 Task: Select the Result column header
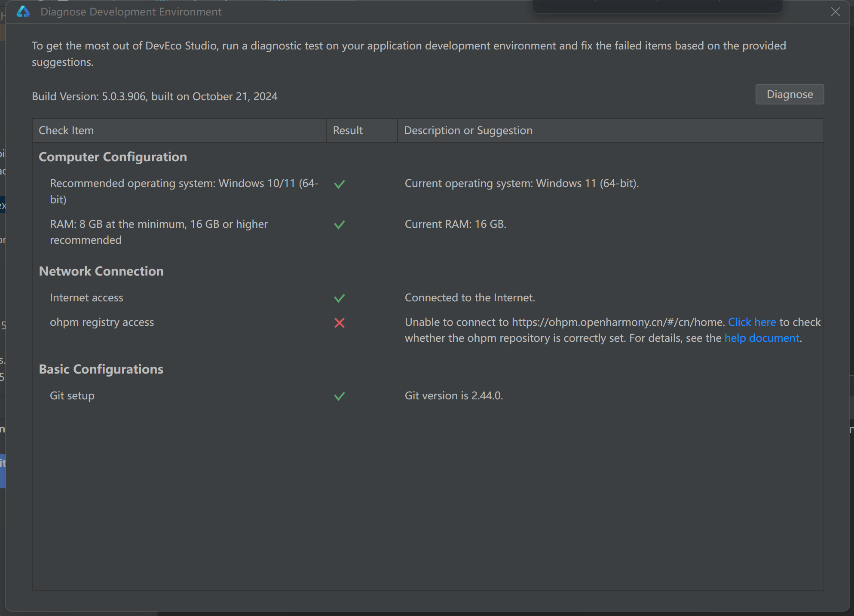point(362,130)
